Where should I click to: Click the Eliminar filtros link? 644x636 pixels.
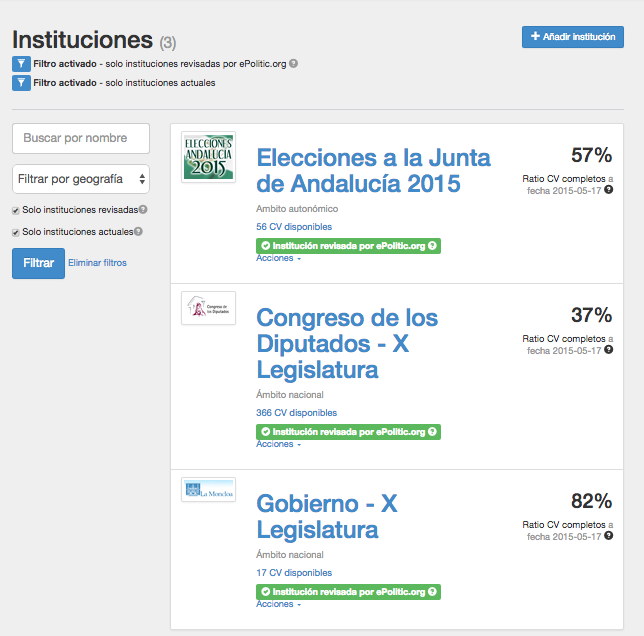pyautogui.click(x=97, y=263)
